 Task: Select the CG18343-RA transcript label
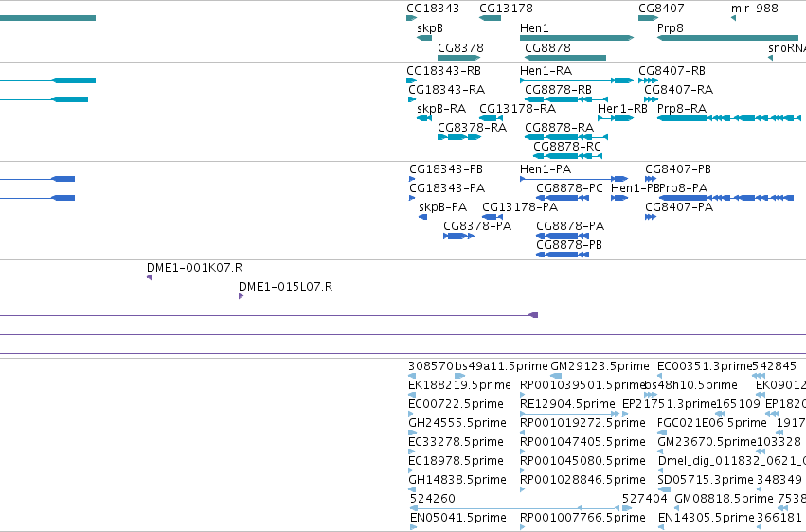tap(447, 89)
